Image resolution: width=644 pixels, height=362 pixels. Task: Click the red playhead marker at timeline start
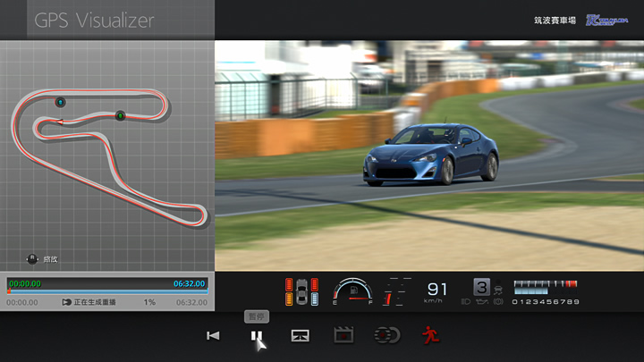[9, 291]
